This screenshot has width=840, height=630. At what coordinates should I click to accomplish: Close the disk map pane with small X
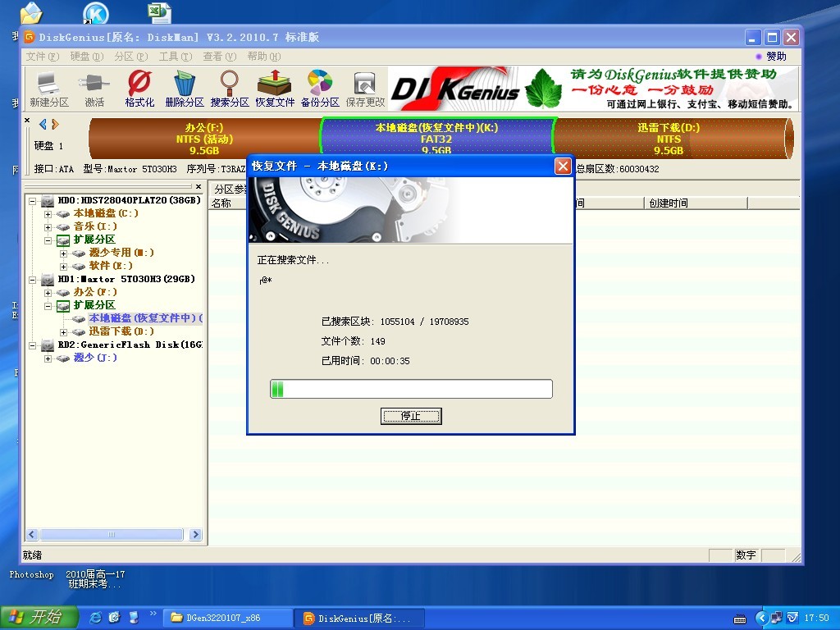[x=27, y=121]
